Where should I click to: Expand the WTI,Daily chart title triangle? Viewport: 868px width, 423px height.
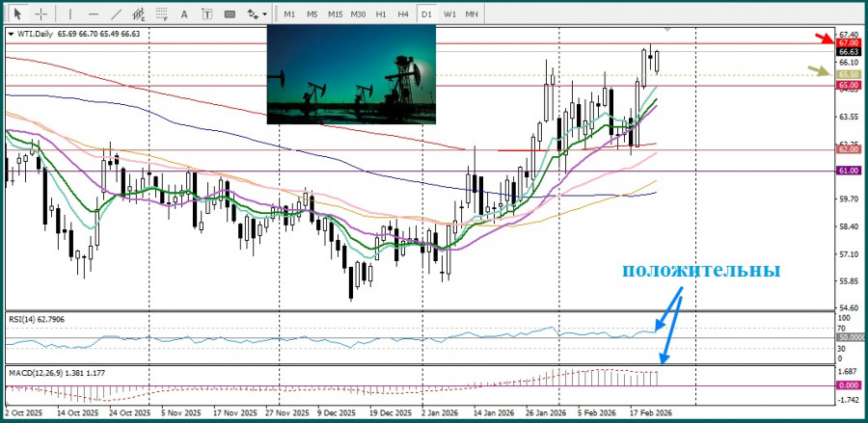click(x=11, y=33)
